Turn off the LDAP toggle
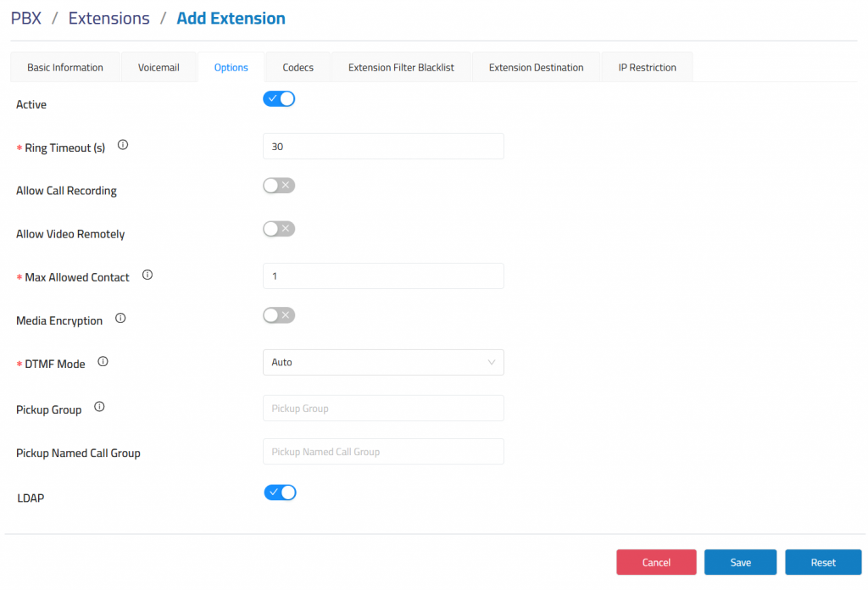Viewport: 868px width, 590px height. tap(280, 493)
